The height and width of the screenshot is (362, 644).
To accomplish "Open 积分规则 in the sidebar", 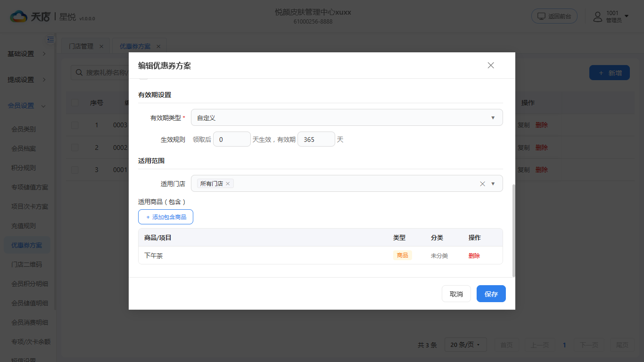I will [x=24, y=168].
